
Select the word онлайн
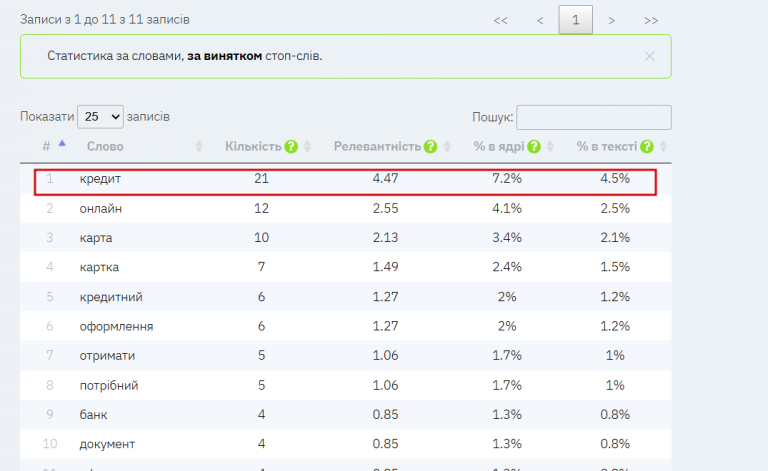101,209
